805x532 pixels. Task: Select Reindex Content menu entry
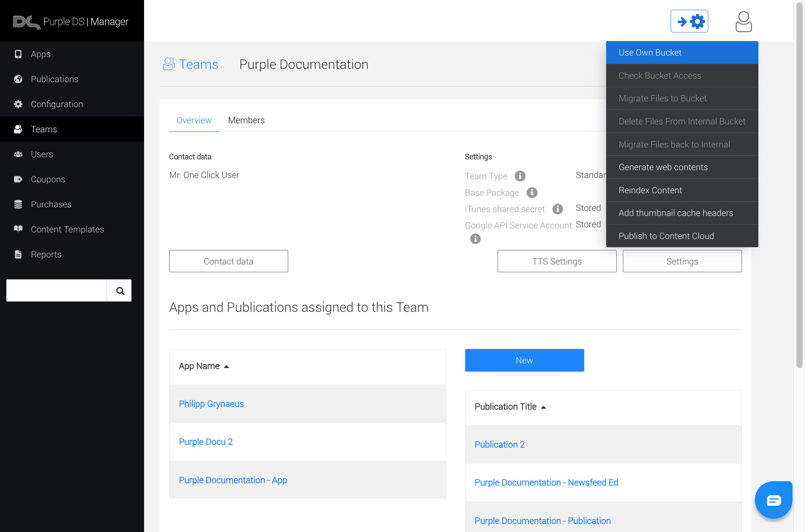tap(682, 190)
